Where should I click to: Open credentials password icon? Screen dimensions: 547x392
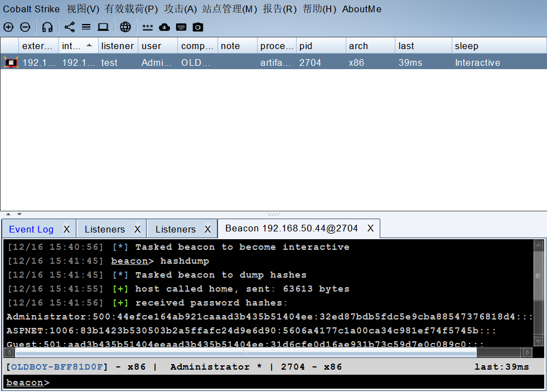(148, 27)
